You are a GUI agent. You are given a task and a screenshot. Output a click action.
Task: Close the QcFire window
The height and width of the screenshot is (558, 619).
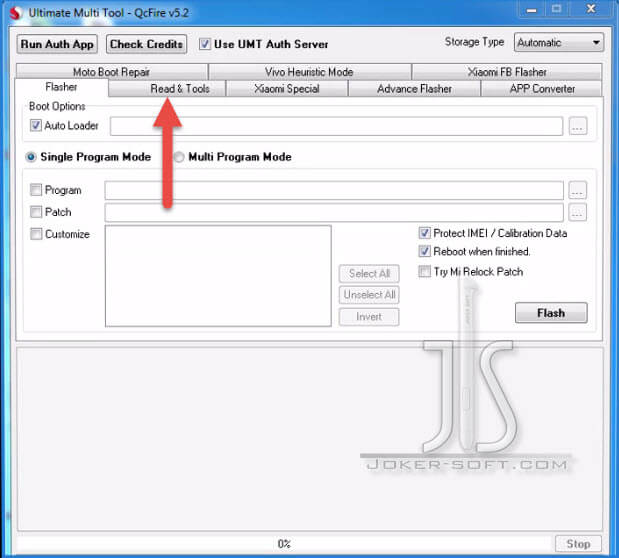coord(591,10)
